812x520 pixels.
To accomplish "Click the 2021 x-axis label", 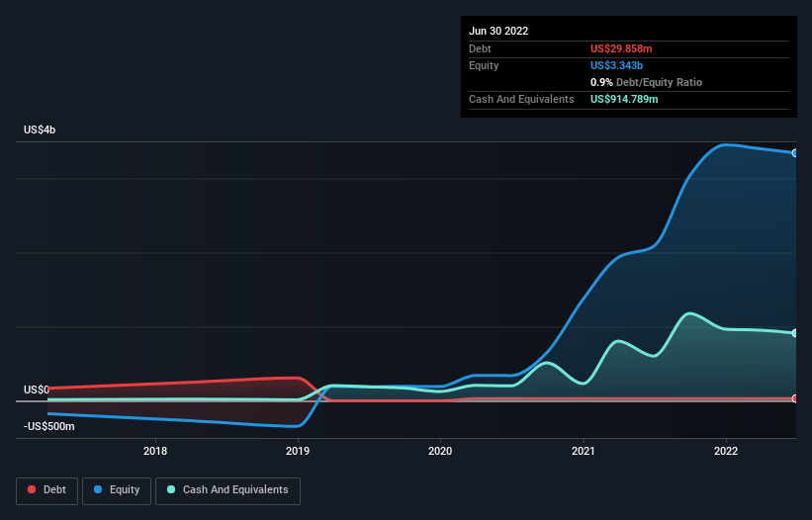I will (584, 451).
